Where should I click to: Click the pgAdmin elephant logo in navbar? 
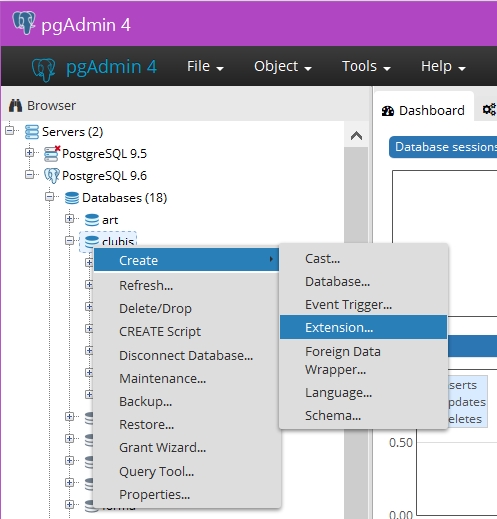tap(44, 69)
